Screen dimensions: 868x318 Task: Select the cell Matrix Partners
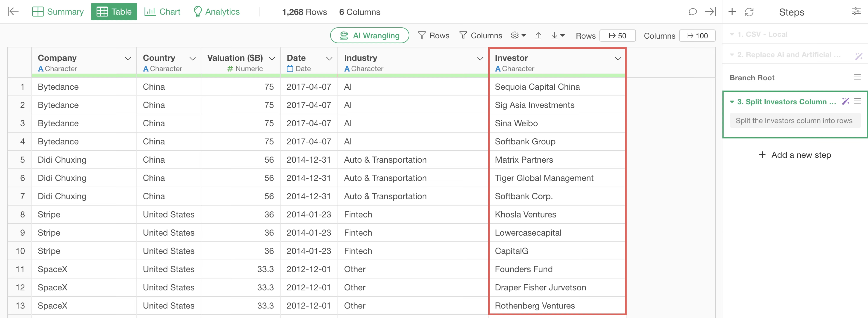pyautogui.click(x=557, y=159)
